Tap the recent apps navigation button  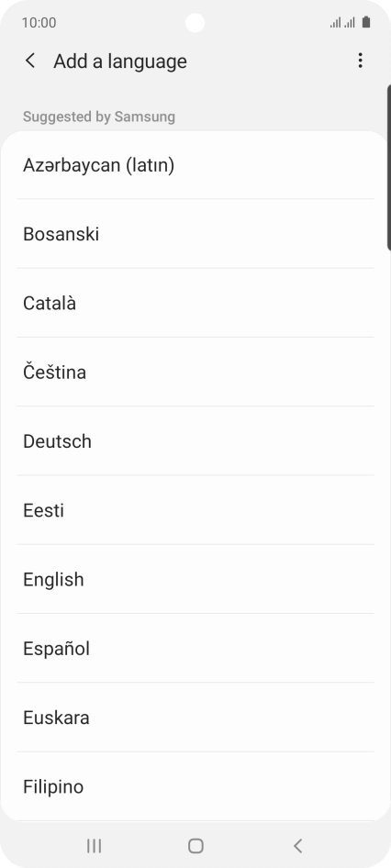tap(94, 845)
